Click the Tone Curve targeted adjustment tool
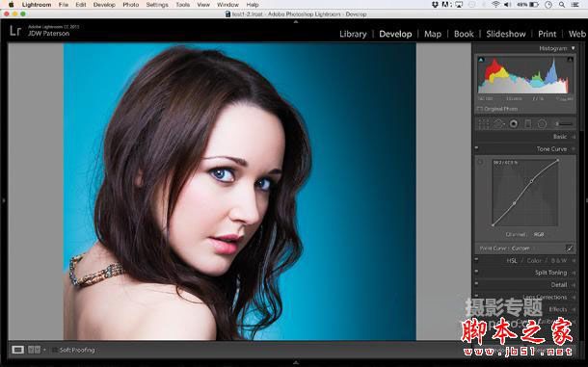The width and height of the screenshot is (588, 367). [x=480, y=163]
